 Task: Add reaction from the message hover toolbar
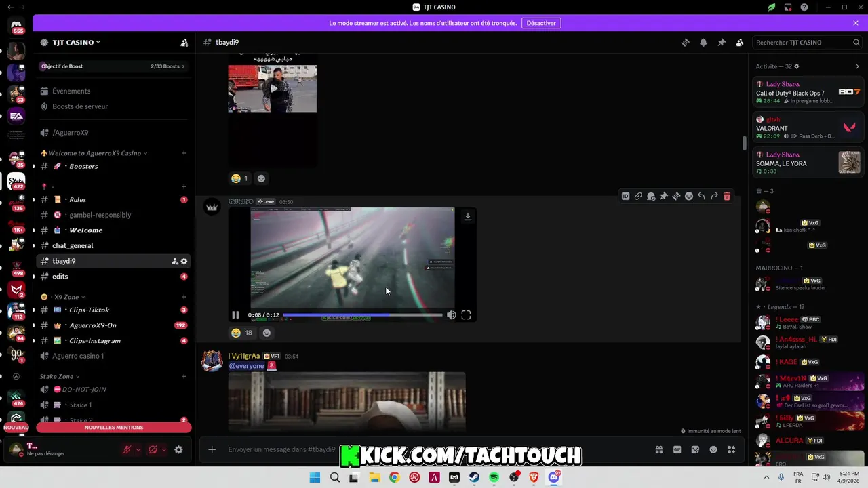[689, 196]
